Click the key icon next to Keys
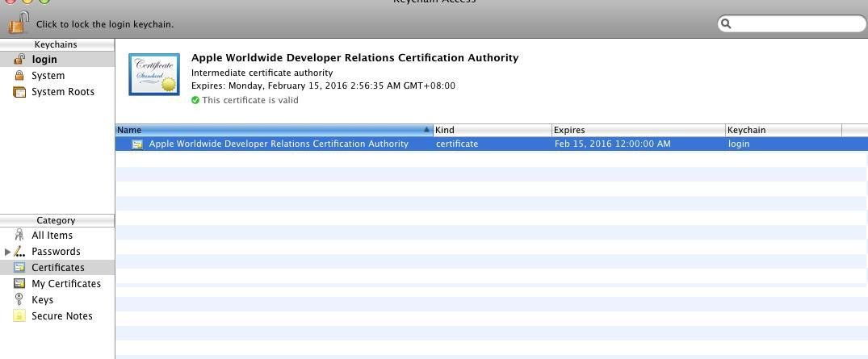 19,300
